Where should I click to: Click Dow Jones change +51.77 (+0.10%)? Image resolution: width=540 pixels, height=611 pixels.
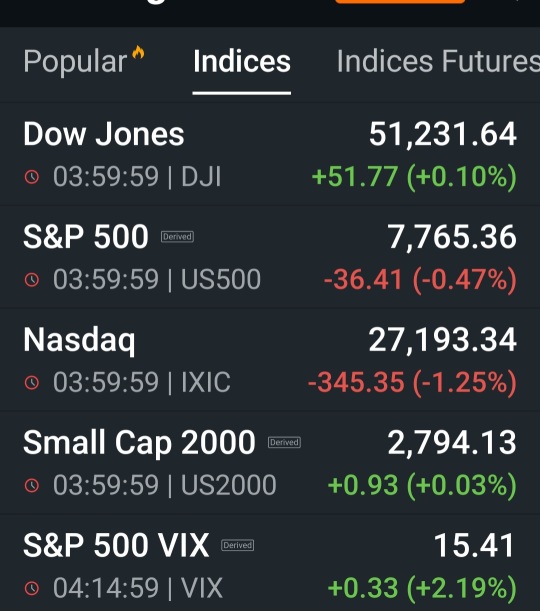(414, 177)
